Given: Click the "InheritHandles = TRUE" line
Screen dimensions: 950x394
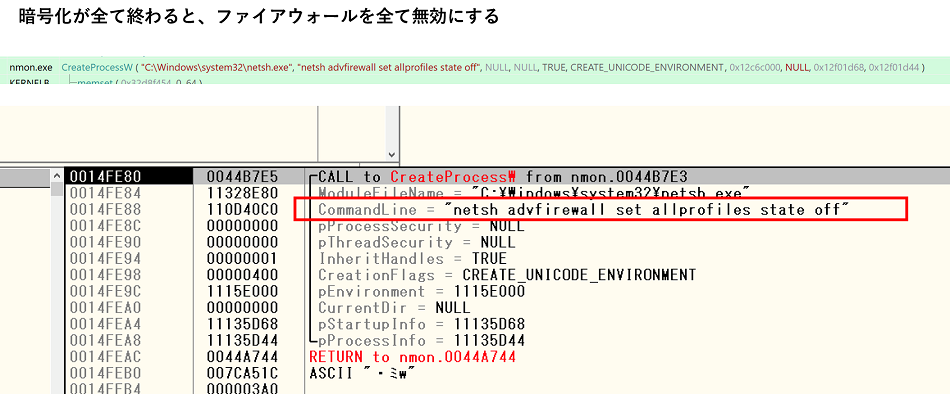Looking at the screenshot, I should tap(412, 259).
